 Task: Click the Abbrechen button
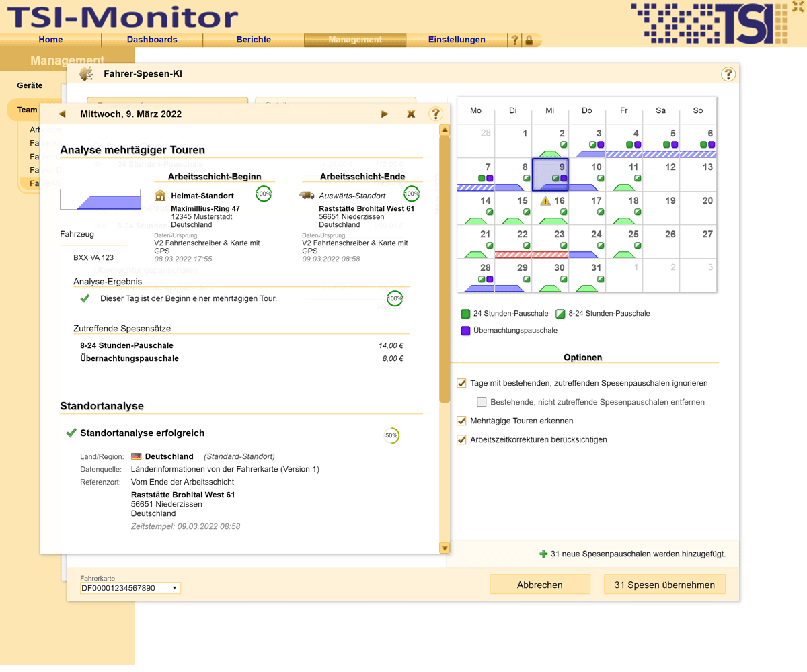pos(539,585)
